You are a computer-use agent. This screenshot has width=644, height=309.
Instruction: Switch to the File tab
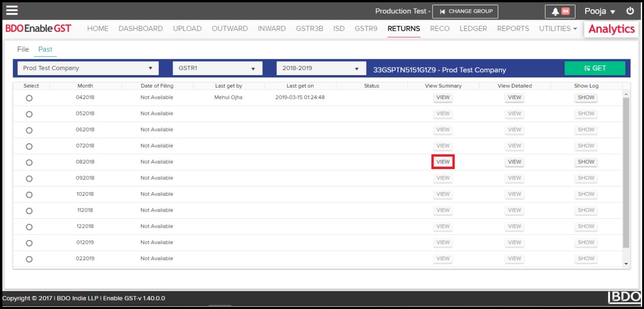tap(23, 49)
